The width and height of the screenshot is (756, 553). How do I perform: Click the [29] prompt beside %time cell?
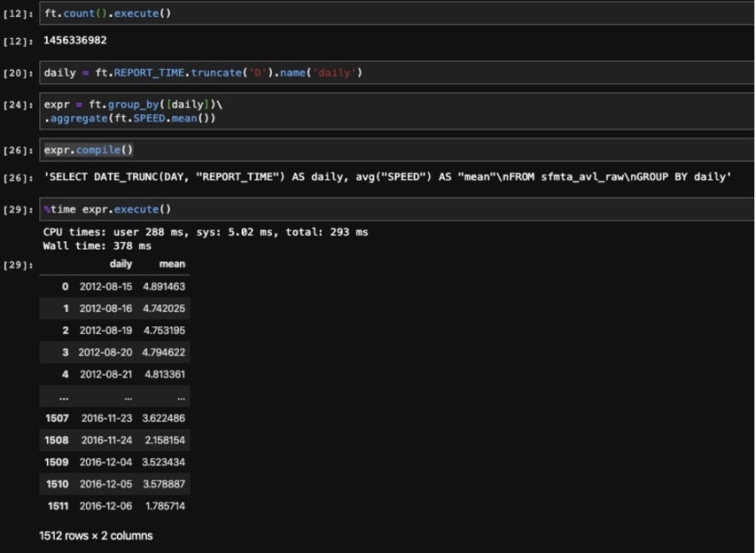(x=19, y=210)
